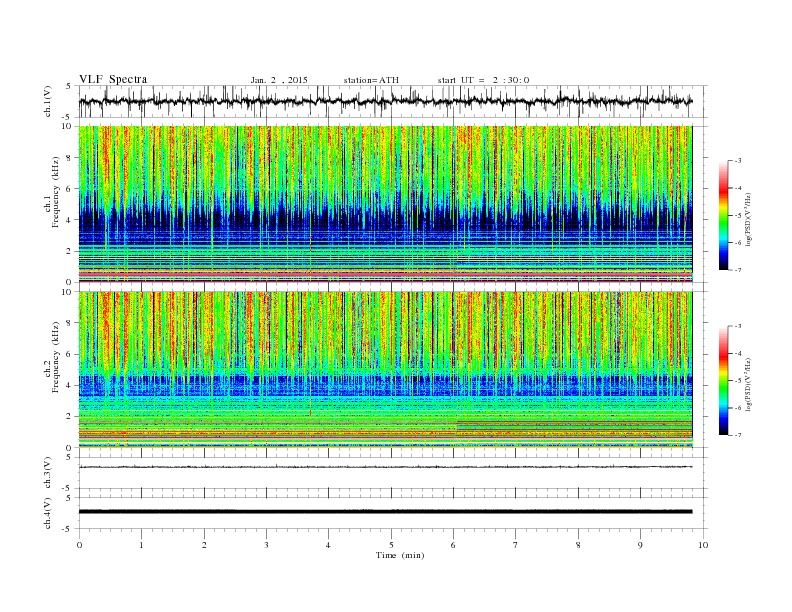This screenshot has width=792, height=612.
Task: Click the ch.4 thick black trace
Action: 385,512
